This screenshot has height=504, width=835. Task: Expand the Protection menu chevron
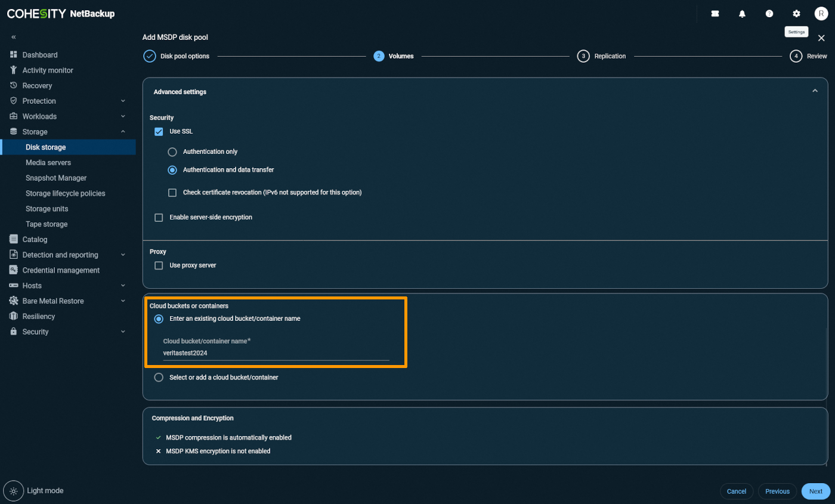123,101
